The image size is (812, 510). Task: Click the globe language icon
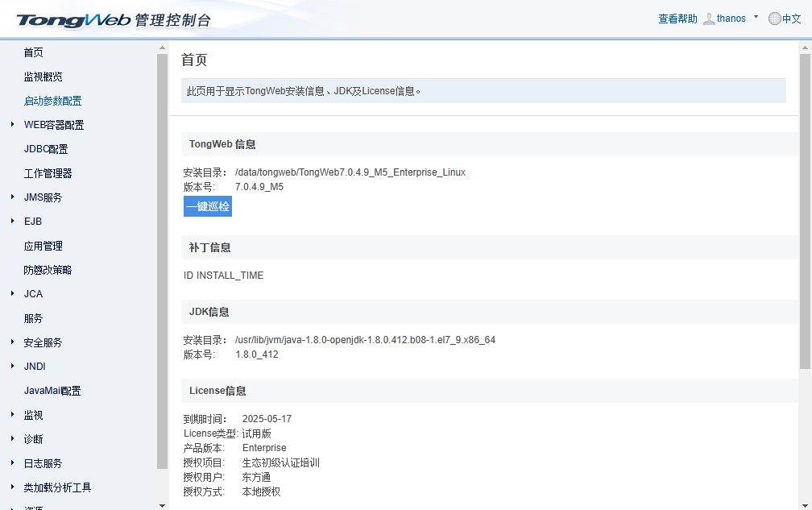[x=774, y=19]
